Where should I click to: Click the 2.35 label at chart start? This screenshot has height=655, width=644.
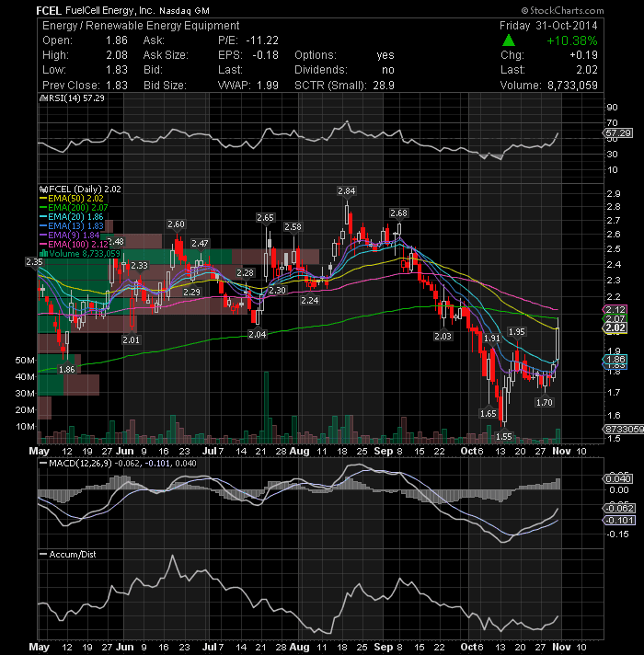click(34, 262)
